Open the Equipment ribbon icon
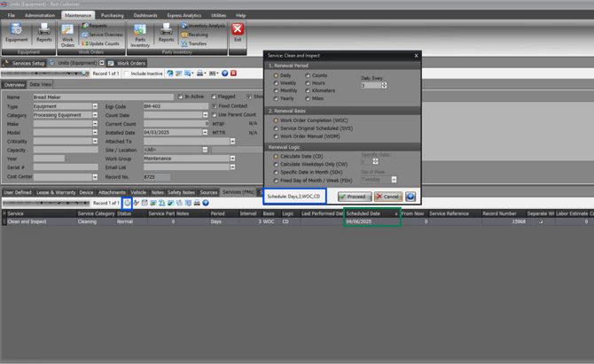This screenshot has width=594, height=364. (16, 33)
